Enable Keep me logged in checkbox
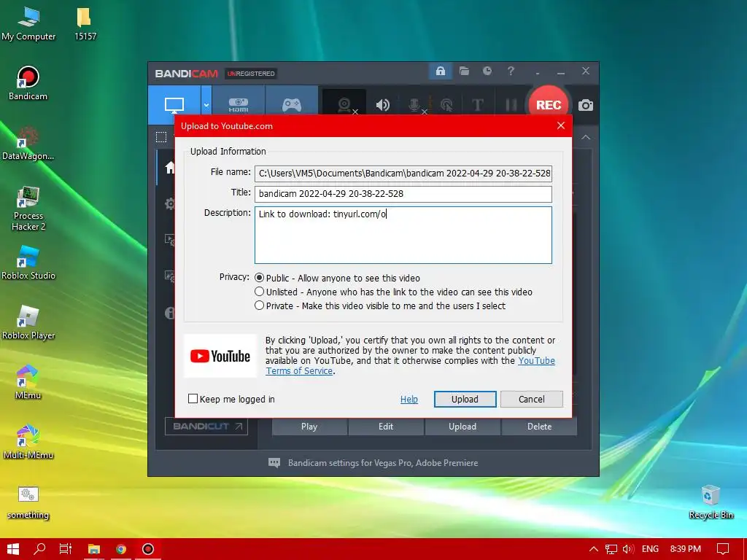This screenshot has width=747, height=560. 193,399
